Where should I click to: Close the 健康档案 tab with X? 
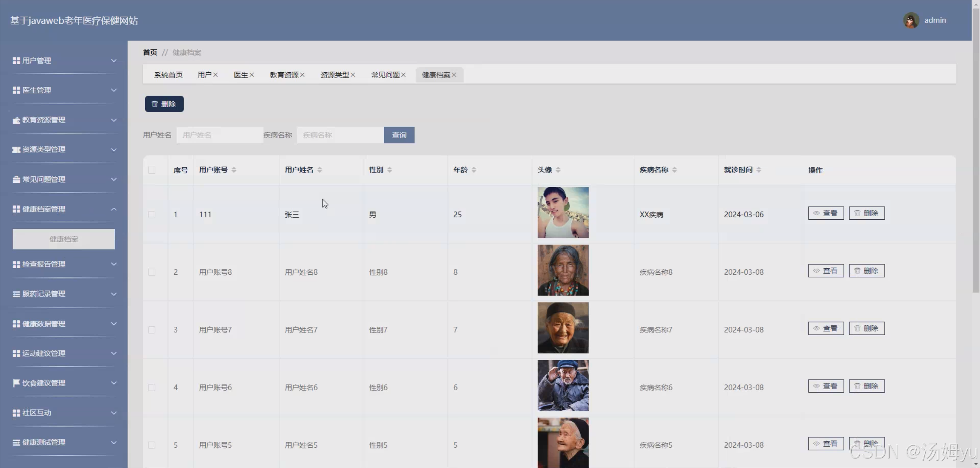point(454,75)
